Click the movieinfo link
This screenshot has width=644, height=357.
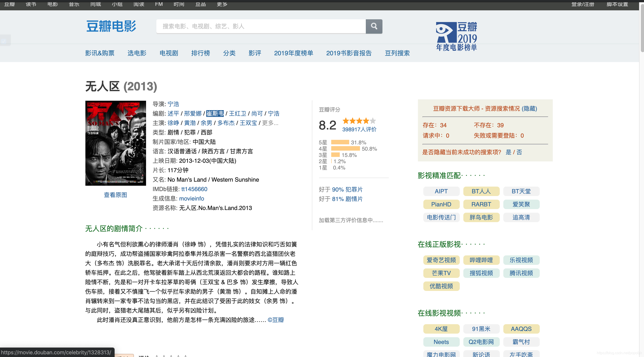pos(191,198)
